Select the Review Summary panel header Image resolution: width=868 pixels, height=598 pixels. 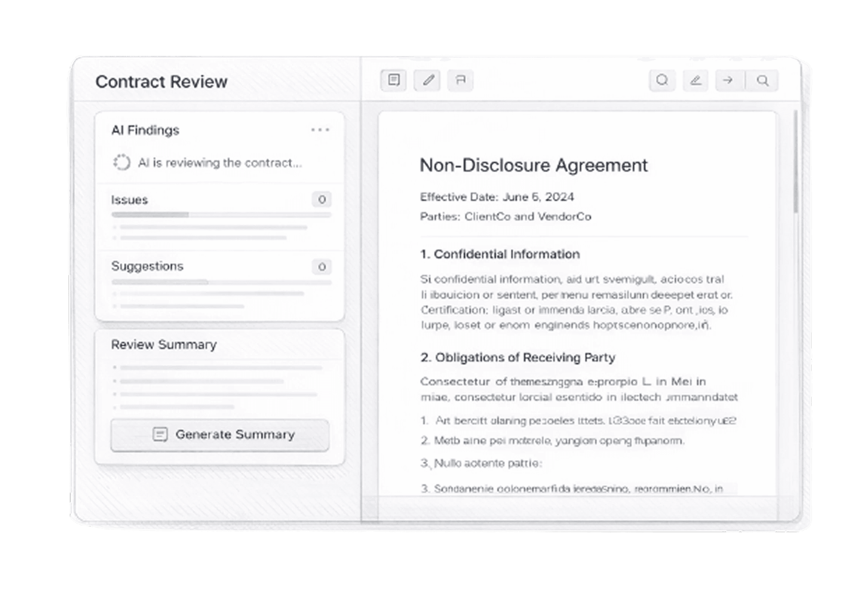[164, 344]
